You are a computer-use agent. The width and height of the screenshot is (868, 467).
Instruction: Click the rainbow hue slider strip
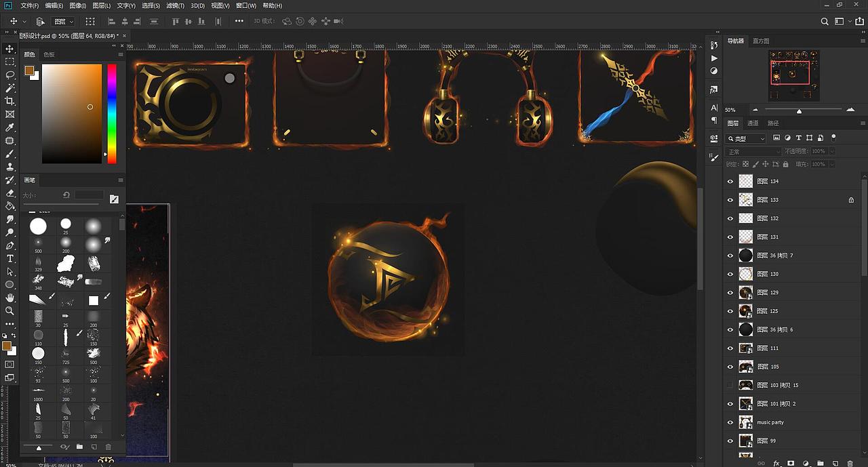point(111,114)
